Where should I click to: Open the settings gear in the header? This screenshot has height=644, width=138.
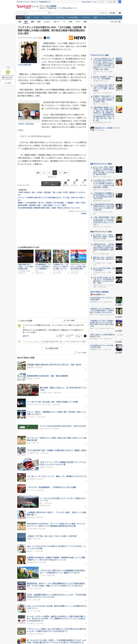pos(120,13)
